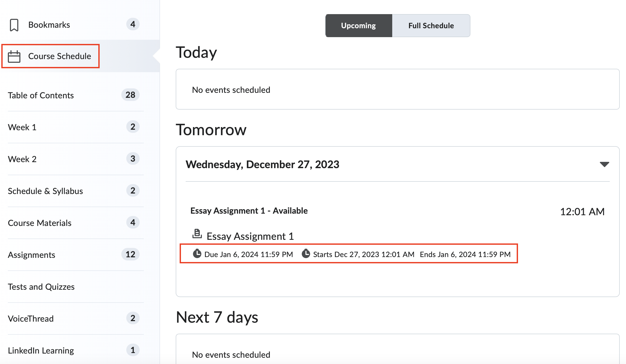Open the Essay Assignment 1 link
Viewport: 626px width, 364px height.
(250, 236)
